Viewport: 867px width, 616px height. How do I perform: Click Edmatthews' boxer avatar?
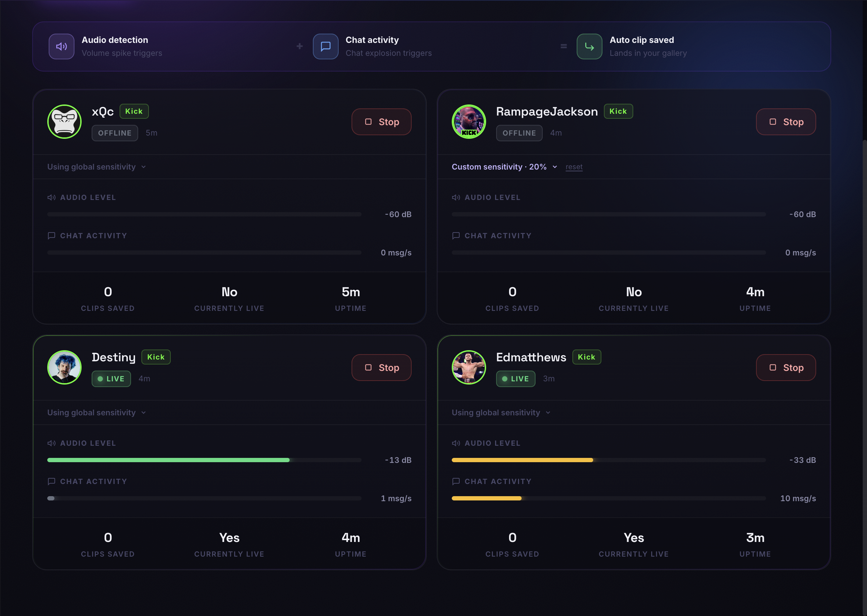469,367
